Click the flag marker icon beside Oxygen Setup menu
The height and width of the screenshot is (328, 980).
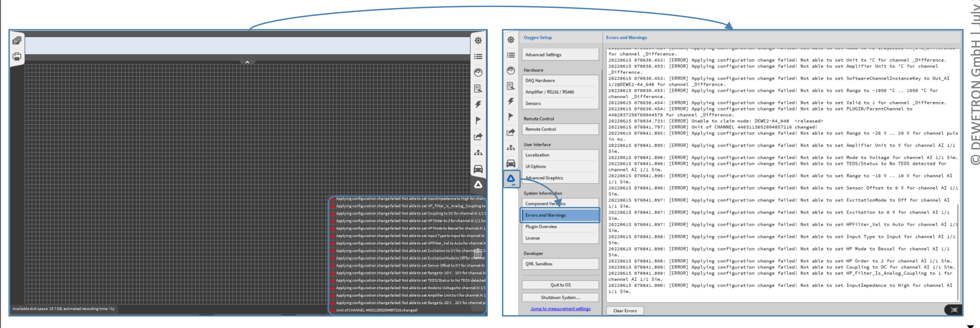click(x=511, y=117)
